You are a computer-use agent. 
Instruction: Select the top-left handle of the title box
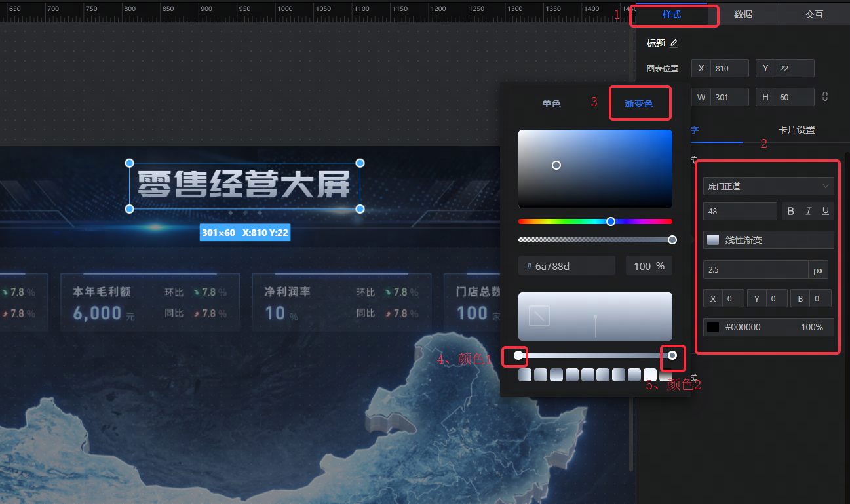[129, 163]
